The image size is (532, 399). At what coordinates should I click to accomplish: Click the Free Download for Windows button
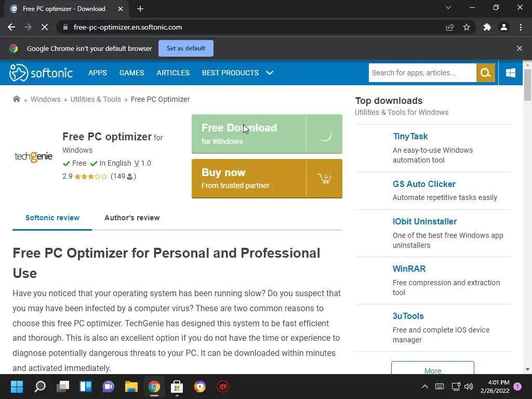(267, 134)
